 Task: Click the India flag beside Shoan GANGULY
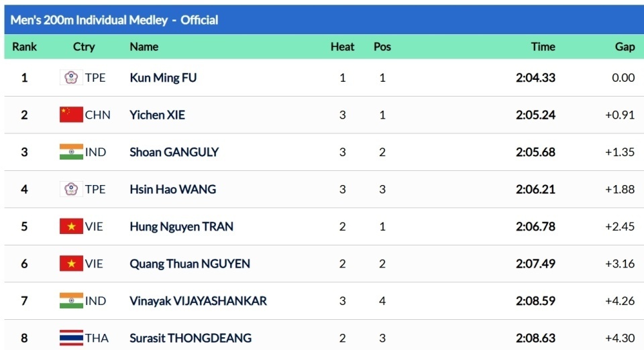(71, 152)
